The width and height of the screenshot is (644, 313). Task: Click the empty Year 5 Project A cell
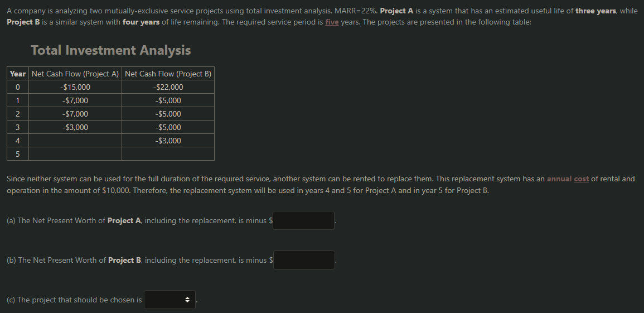point(75,154)
